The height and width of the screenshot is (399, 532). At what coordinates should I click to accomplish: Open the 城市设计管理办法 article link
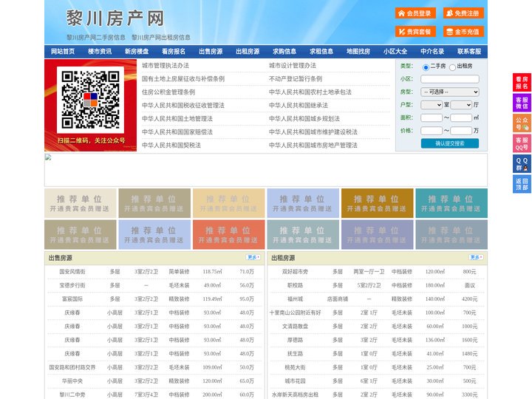pyautogui.click(x=293, y=66)
